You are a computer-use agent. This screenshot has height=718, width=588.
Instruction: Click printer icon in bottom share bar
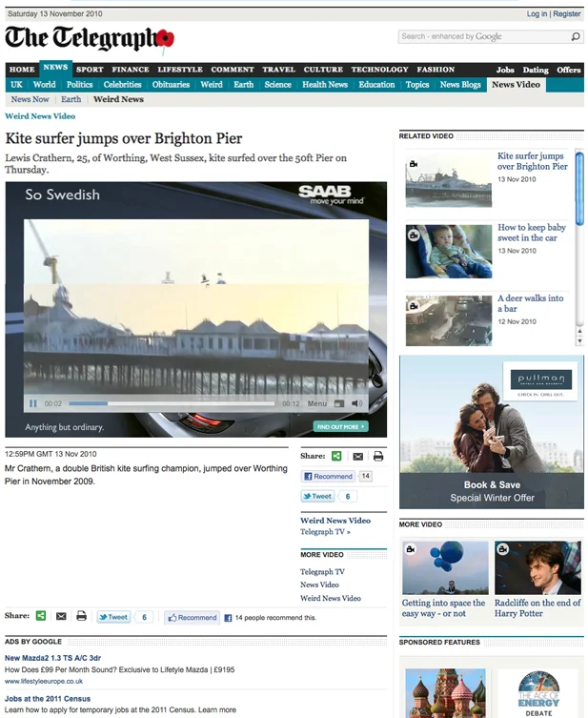[81, 615]
